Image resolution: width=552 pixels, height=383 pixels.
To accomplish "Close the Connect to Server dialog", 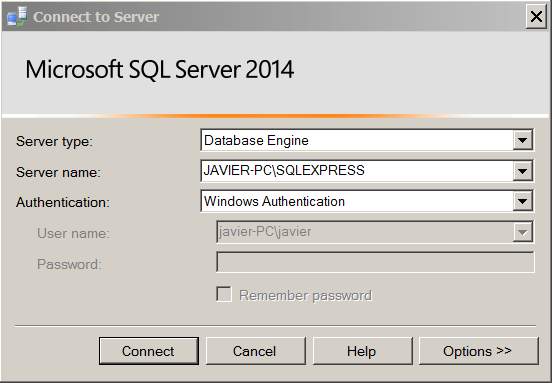I will (x=536, y=16).
